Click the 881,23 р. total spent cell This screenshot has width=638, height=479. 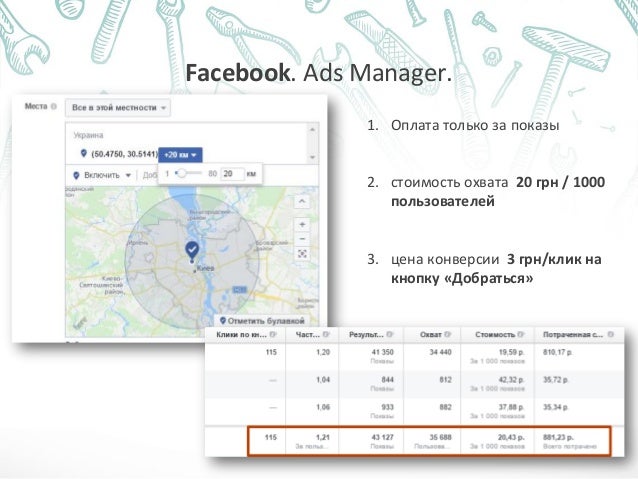coord(573,441)
